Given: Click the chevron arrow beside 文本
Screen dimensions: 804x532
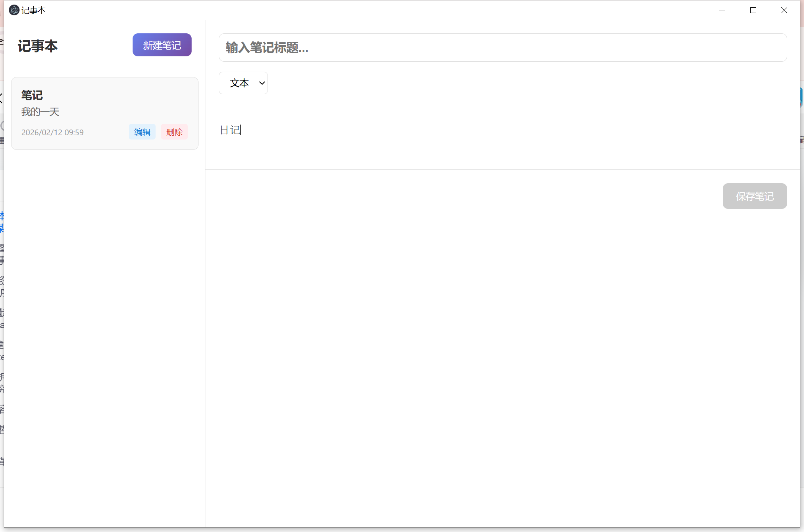Looking at the screenshot, I should (x=262, y=83).
